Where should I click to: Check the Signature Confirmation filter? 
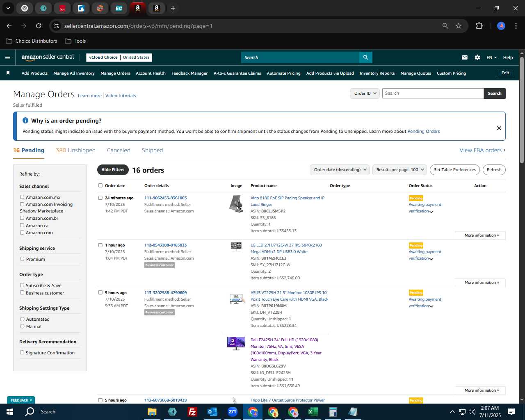tap(22, 353)
